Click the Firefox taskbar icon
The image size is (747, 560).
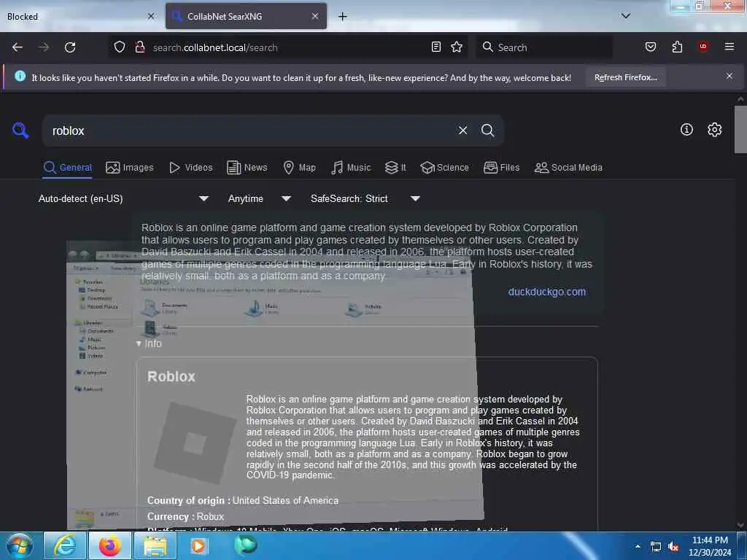click(109, 545)
